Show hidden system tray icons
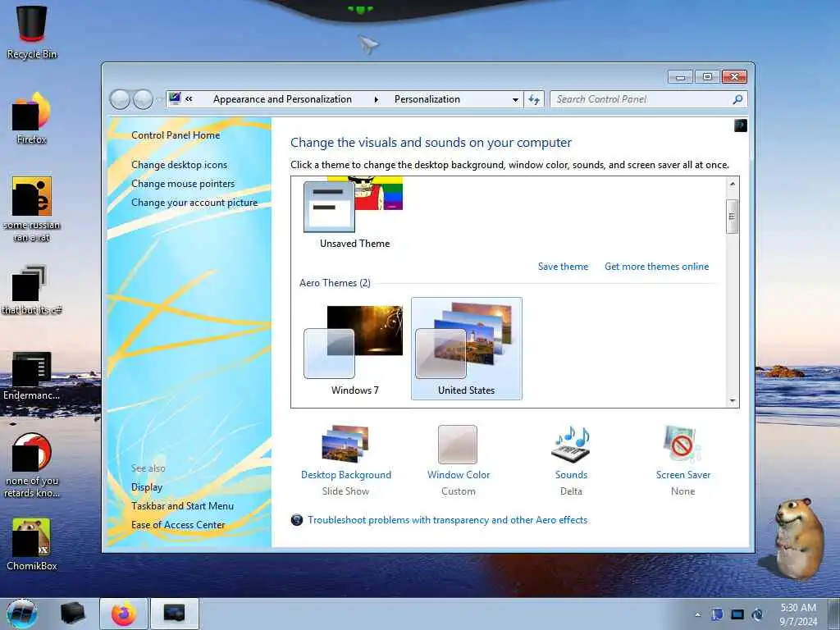Image resolution: width=840 pixels, height=630 pixels. coord(697,615)
